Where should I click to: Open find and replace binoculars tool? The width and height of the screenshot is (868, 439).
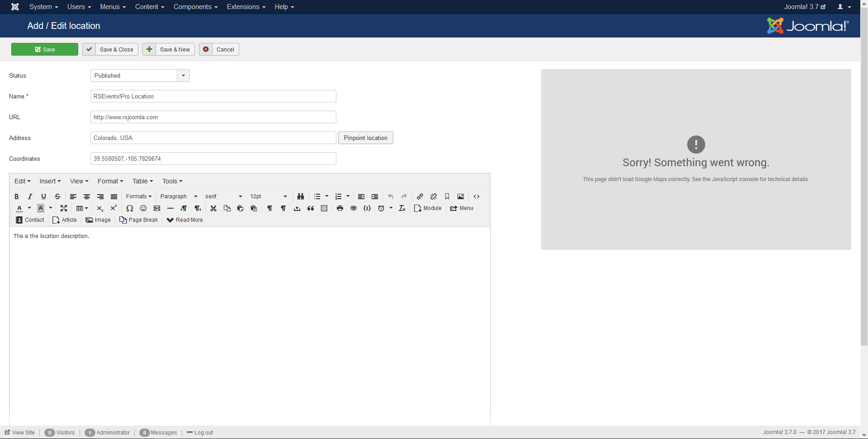pos(301,196)
